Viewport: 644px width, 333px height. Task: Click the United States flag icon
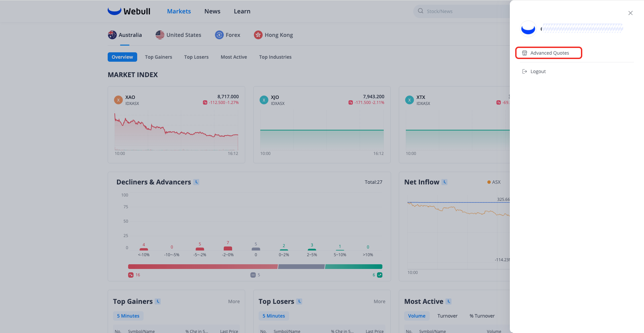[160, 35]
